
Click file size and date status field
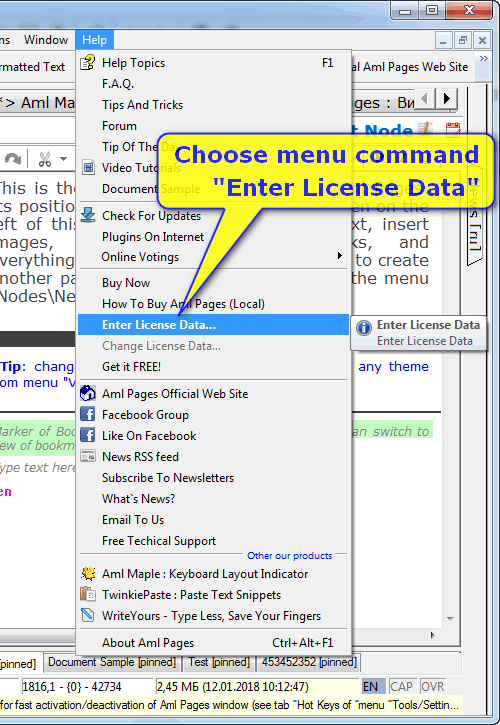pos(256,687)
